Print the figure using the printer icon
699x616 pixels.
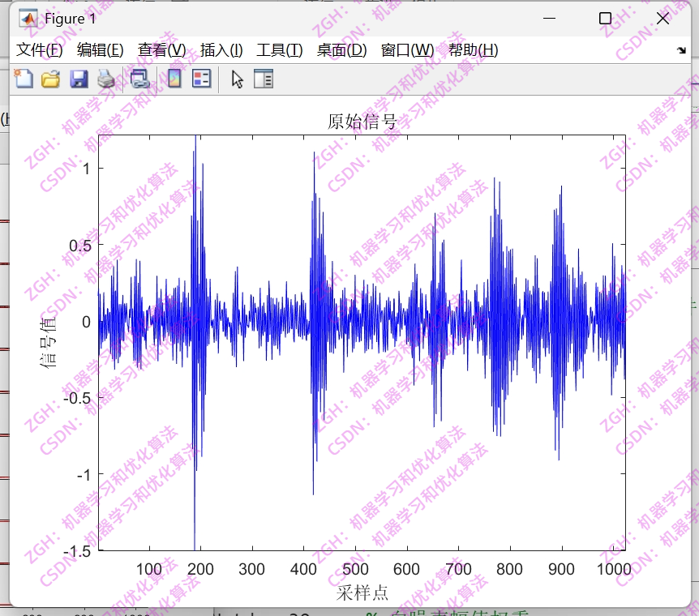[107, 79]
